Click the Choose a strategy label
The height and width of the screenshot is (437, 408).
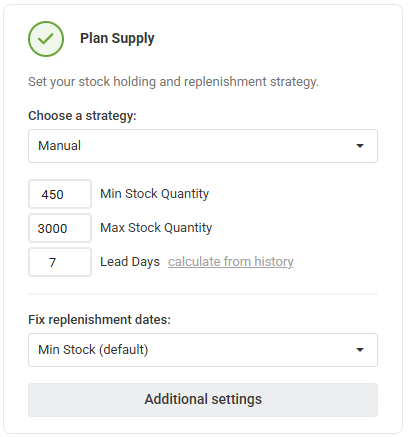coord(82,116)
